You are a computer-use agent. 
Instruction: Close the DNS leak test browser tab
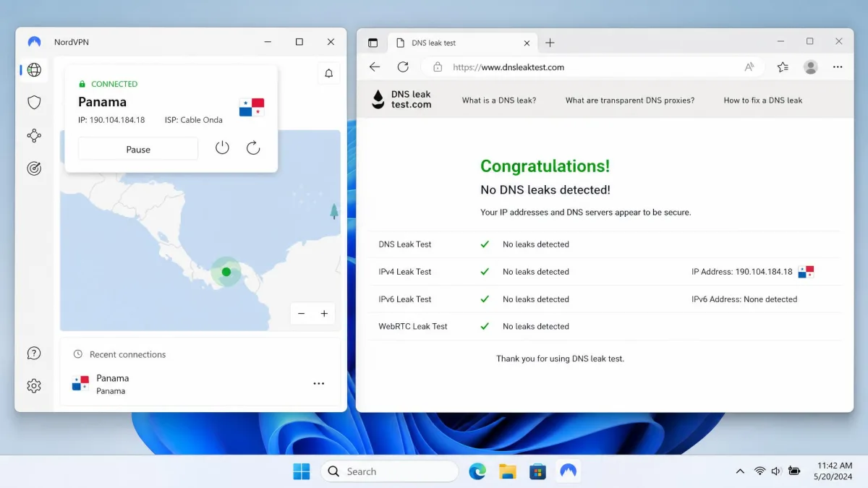527,43
